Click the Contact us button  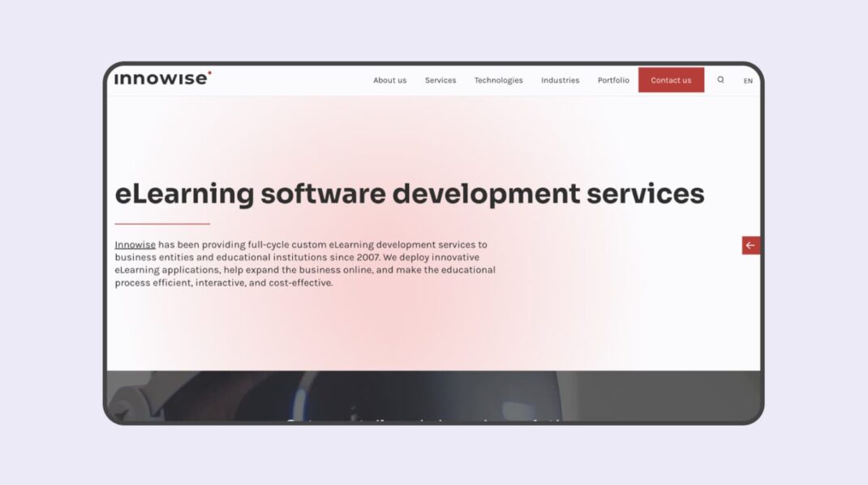pyautogui.click(x=671, y=80)
